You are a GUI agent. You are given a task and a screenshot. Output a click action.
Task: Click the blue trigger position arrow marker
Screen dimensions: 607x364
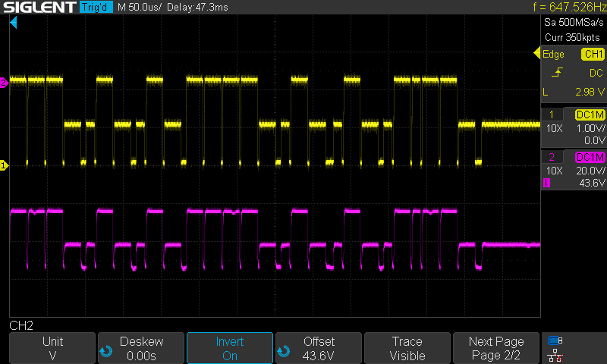(x=14, y=23)
